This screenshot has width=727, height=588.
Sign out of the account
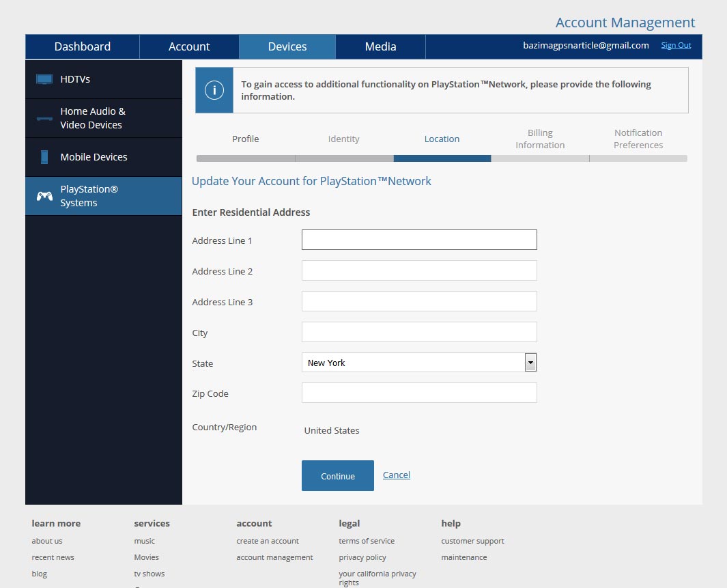(676, 46)
